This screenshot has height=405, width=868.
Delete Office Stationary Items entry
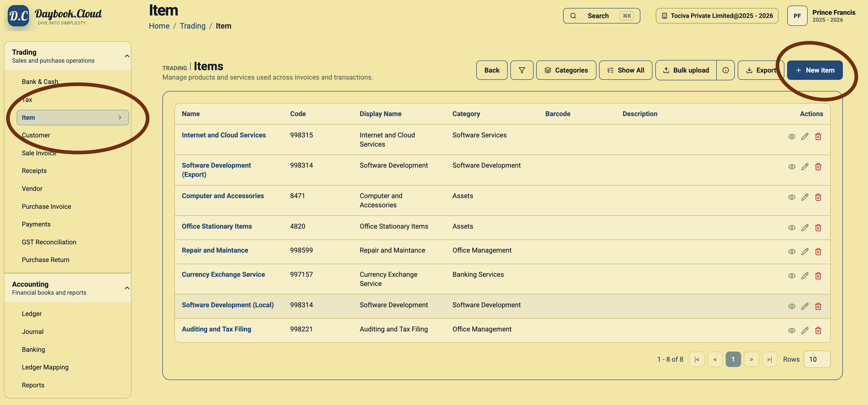coord(818,228)
